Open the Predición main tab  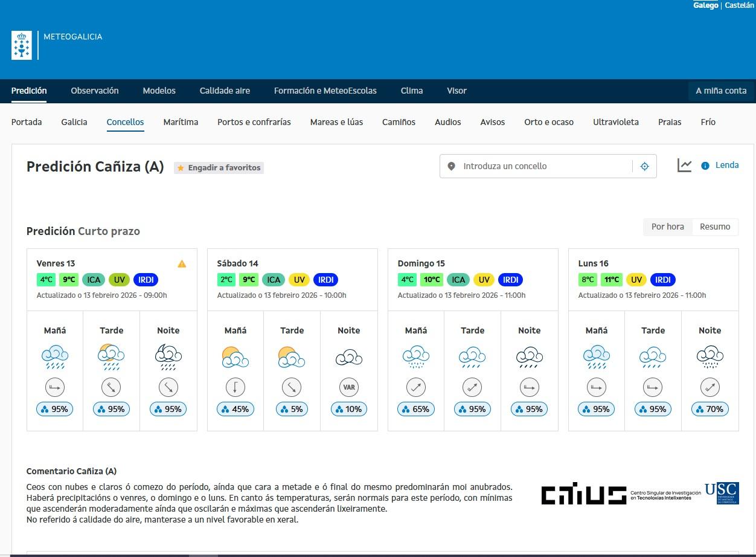point(29,91)
